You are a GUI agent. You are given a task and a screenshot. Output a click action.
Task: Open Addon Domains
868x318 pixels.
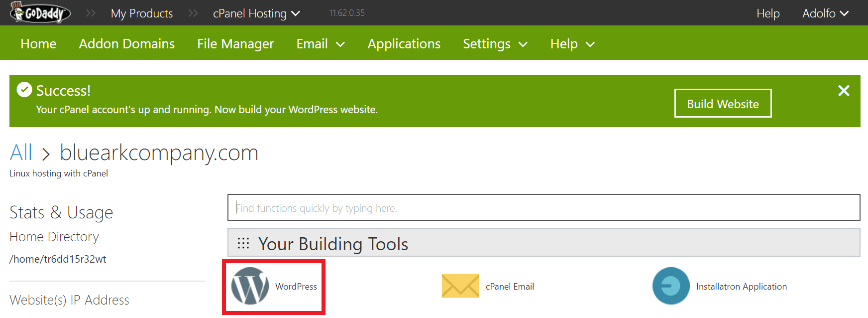click(127, 44)
